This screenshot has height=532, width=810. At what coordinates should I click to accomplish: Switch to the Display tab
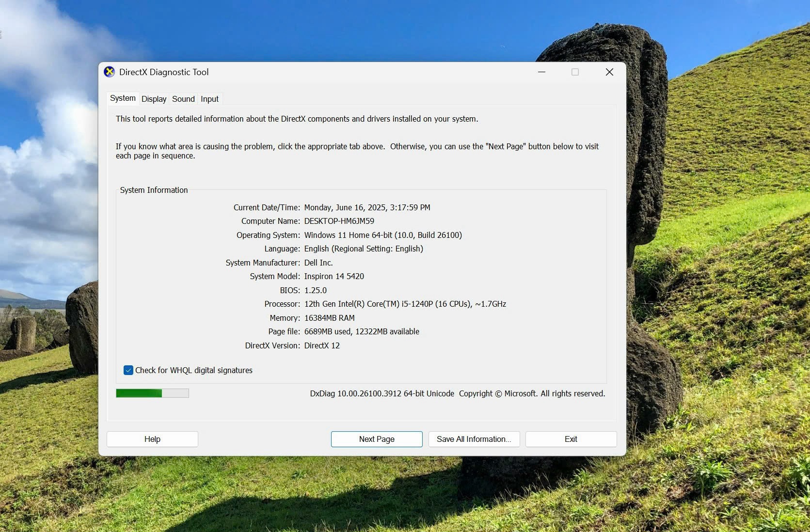coord(154,99)
